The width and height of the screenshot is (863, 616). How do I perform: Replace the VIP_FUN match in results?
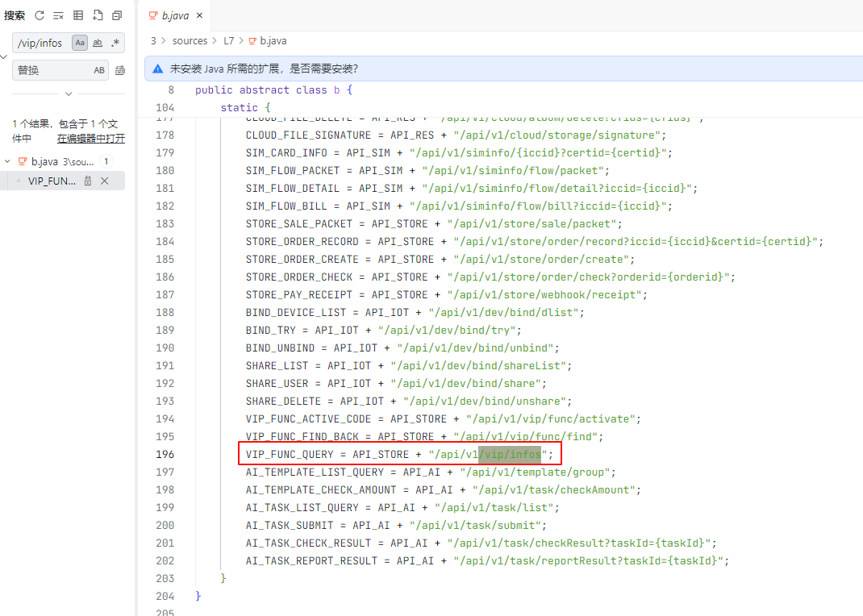pyautogui.click(x=88, y=181)
